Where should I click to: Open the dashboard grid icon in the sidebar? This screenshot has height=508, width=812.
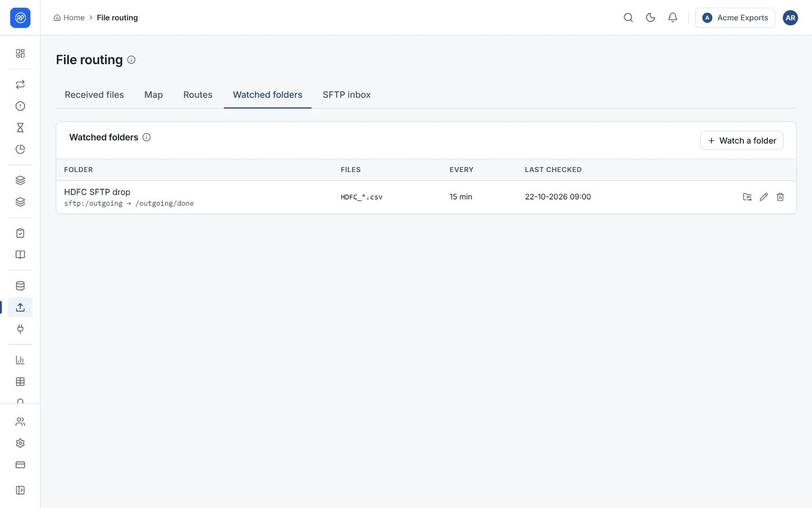[x=20, y=53]
